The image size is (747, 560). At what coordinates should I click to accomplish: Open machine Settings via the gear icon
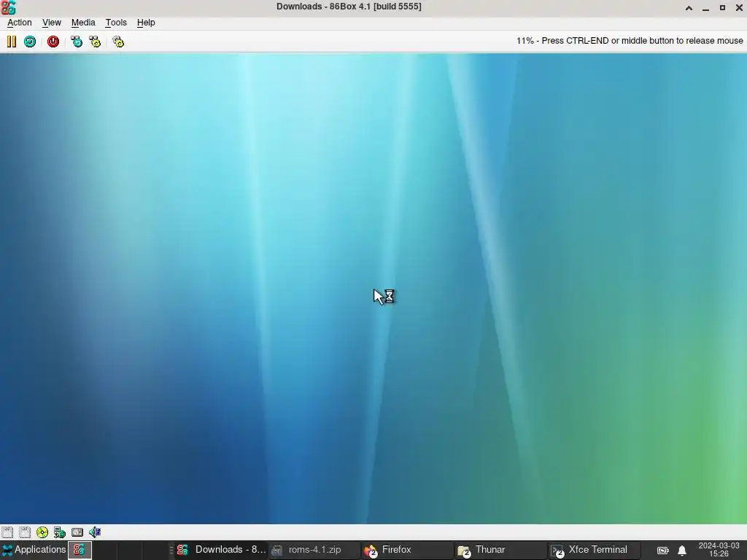[118, 42]
